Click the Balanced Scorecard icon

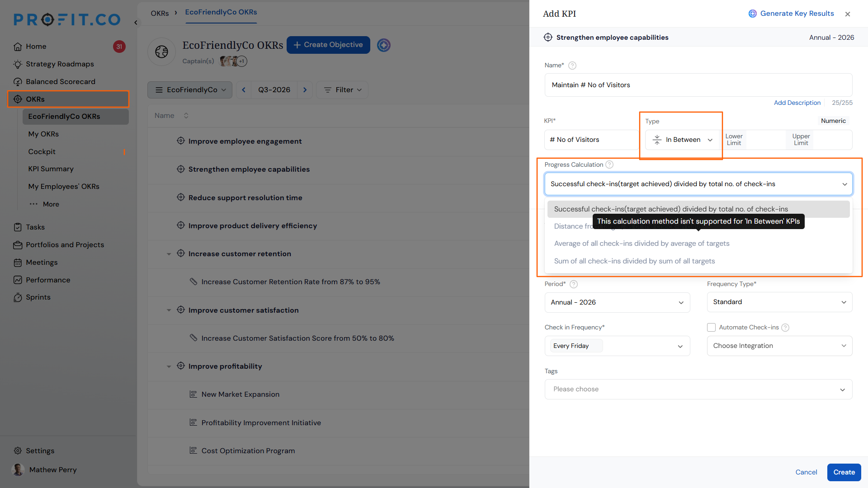coord(18,82)
